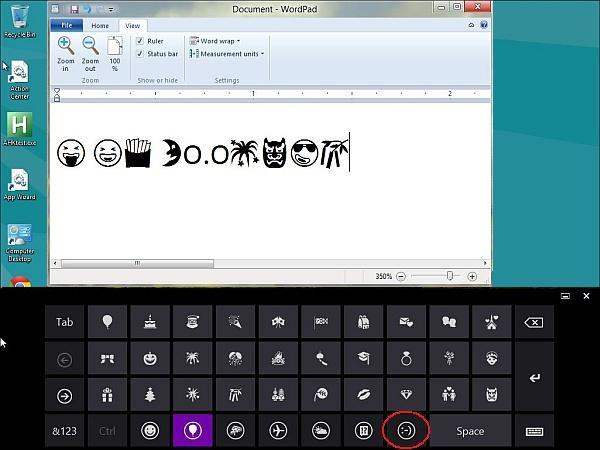Go to previous emoji page arrow

(x=64, y=359)
